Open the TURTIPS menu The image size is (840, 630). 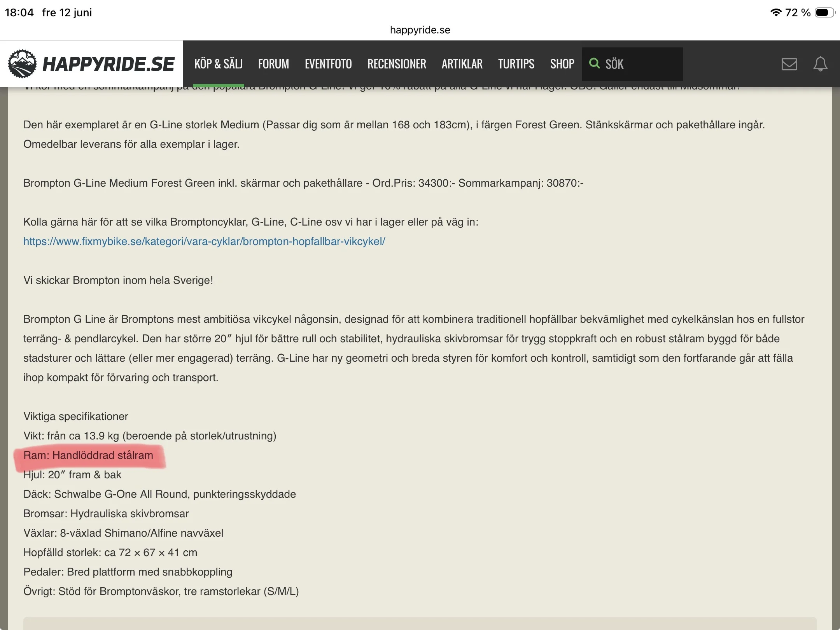pyautogui.click(x=516, y=64)
